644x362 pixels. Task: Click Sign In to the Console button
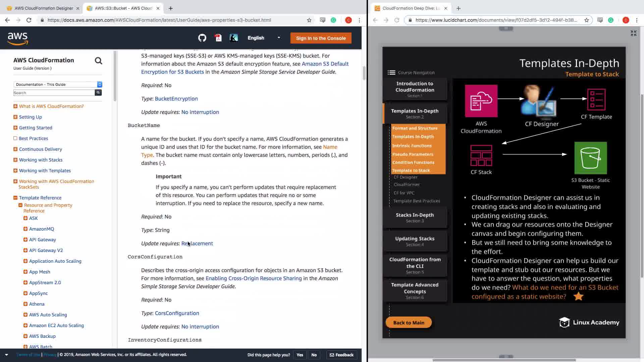321,38
